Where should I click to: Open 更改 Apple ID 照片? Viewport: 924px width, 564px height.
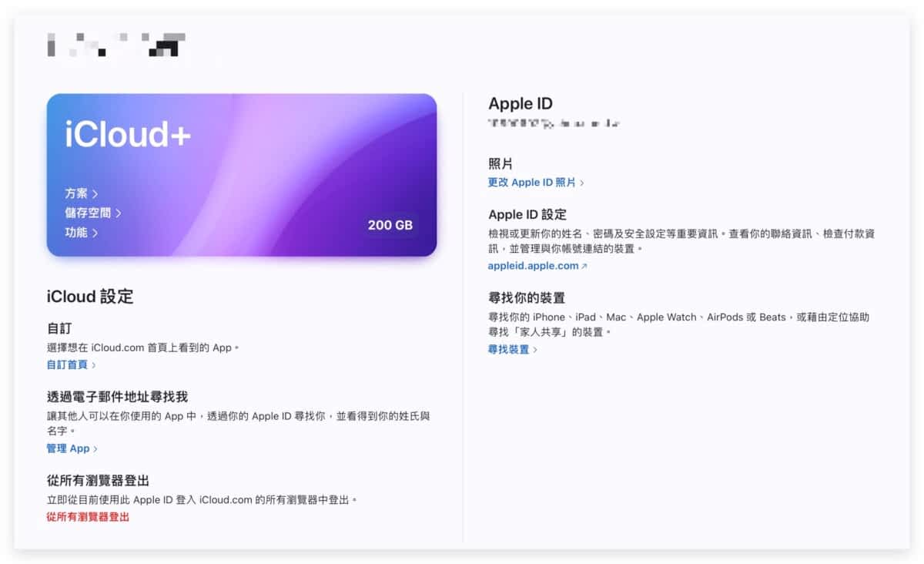pyautogui.click(x=531, y=183)
